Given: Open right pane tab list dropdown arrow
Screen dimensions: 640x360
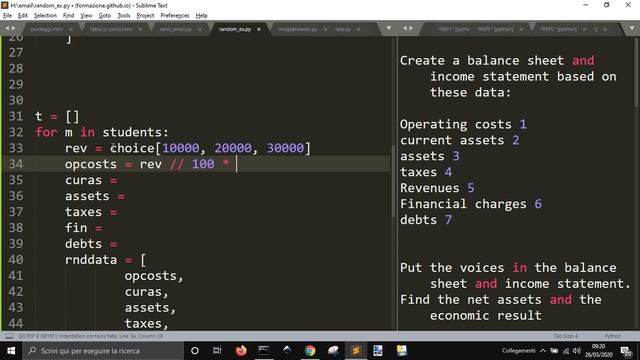Looking at the screenshot, I should 632,28.
